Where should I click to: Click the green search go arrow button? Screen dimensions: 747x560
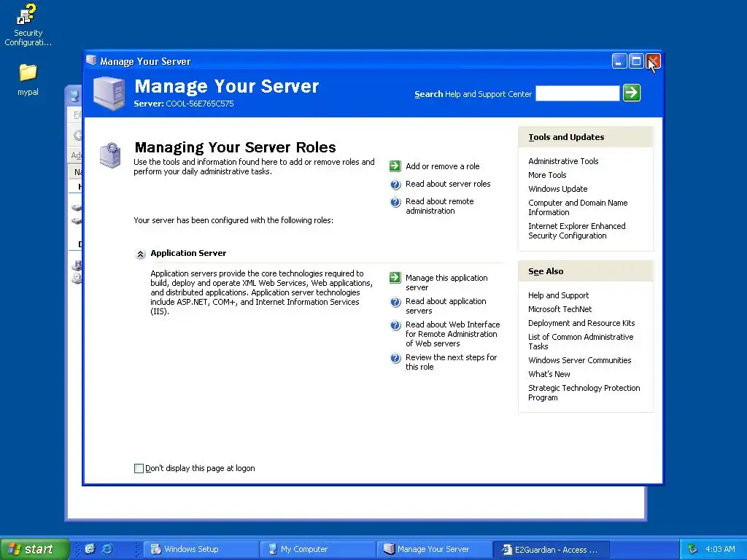tap(632, 93)
